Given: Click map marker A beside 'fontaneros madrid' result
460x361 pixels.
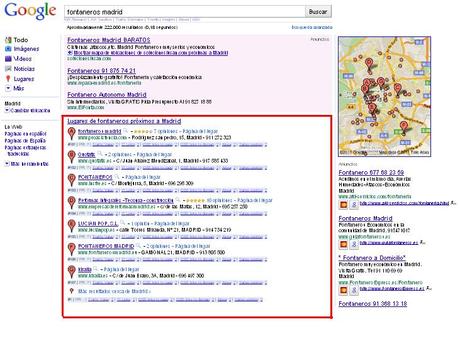Looking at the screenshot, I should (71, 133).
